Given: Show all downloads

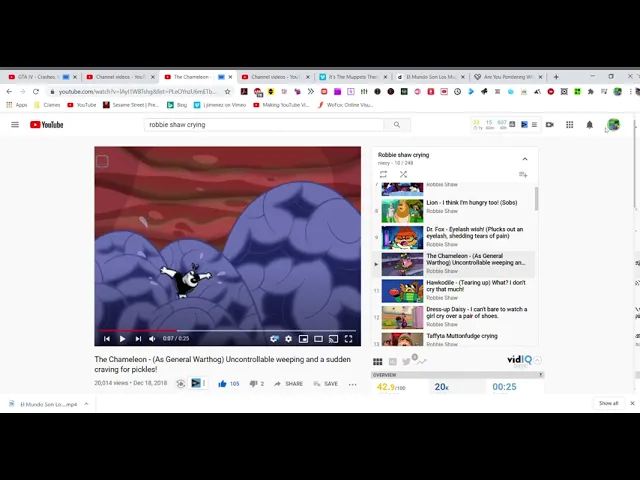Looking at the screenshot, I should click(608, 403).
